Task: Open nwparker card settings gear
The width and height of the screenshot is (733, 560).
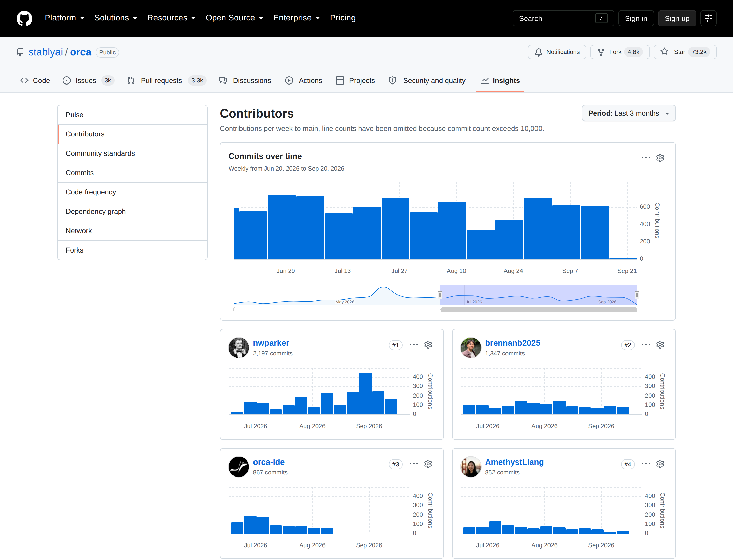Action: (428, 345)
